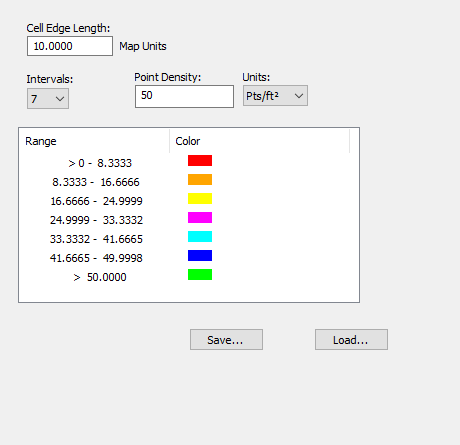Click the Units dropdown arrow chevron
Viewport: 460px width, 445px height.
click(299, 96)
